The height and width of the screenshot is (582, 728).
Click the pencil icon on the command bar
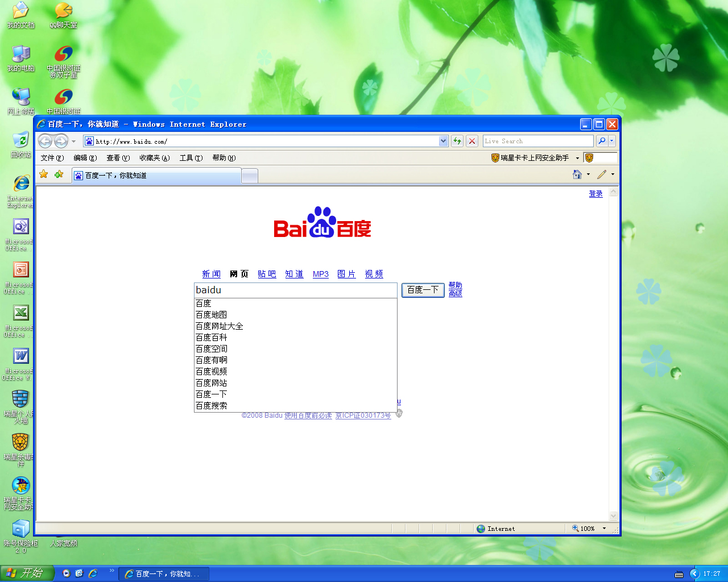pos(602,174)
